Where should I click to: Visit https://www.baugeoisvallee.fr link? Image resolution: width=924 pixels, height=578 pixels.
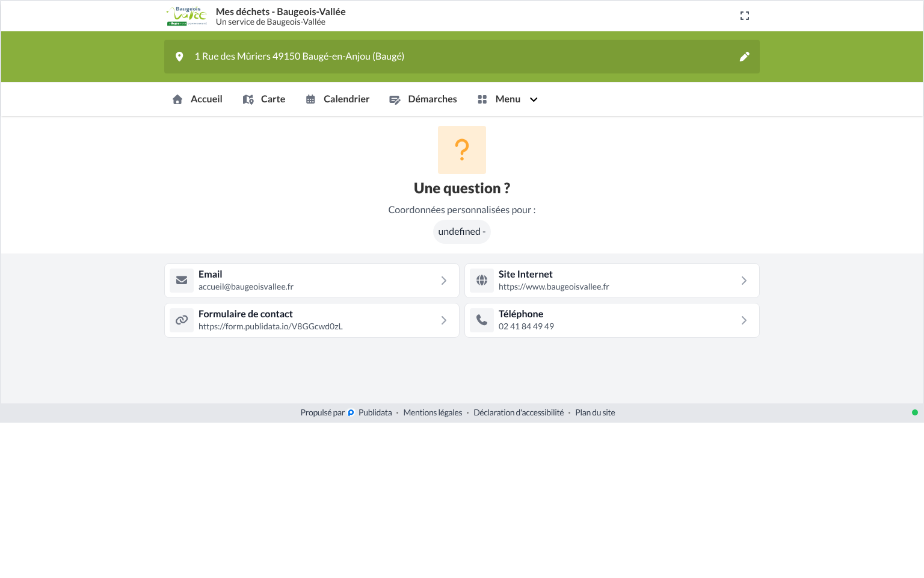554,287
